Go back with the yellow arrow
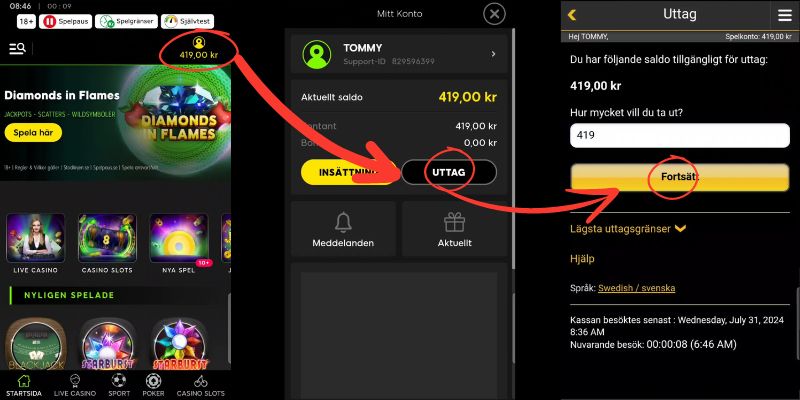The image size is (800, 400). pos(572,15)
